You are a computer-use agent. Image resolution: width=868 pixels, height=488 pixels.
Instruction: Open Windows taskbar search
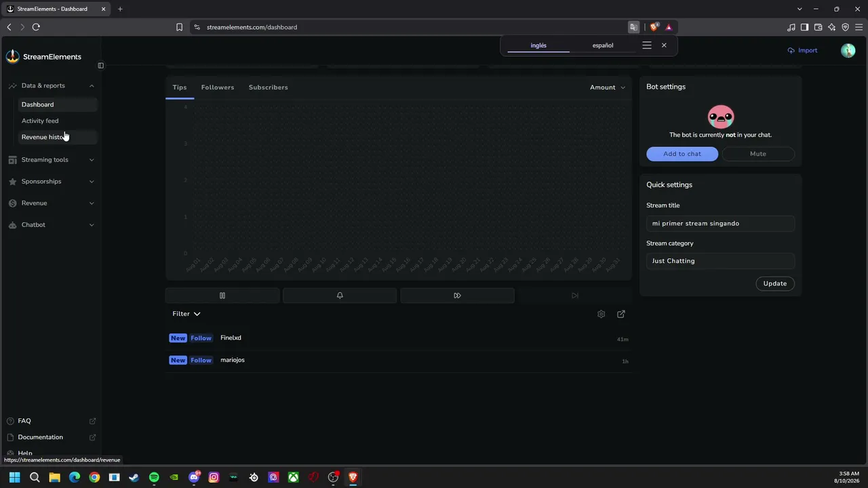tap(35, 477)
